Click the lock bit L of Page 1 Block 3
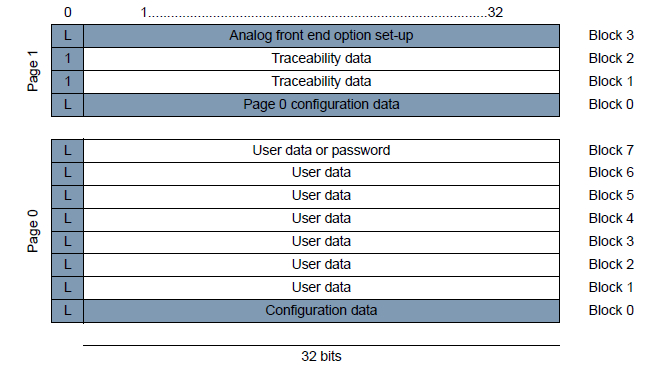The width and height of the screenshot is (667, 374). click(x=68, y=36)
